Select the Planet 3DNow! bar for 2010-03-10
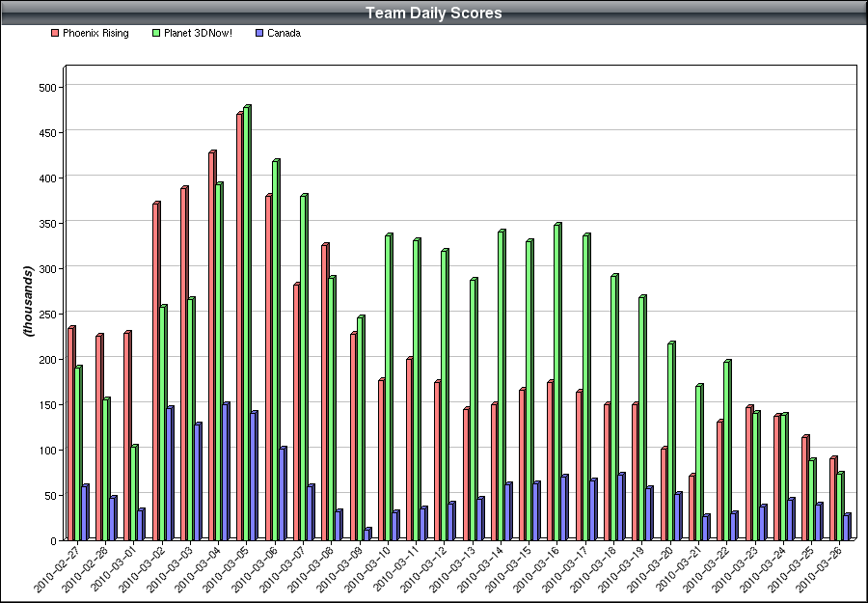868x603 pixels. point(389,387)
